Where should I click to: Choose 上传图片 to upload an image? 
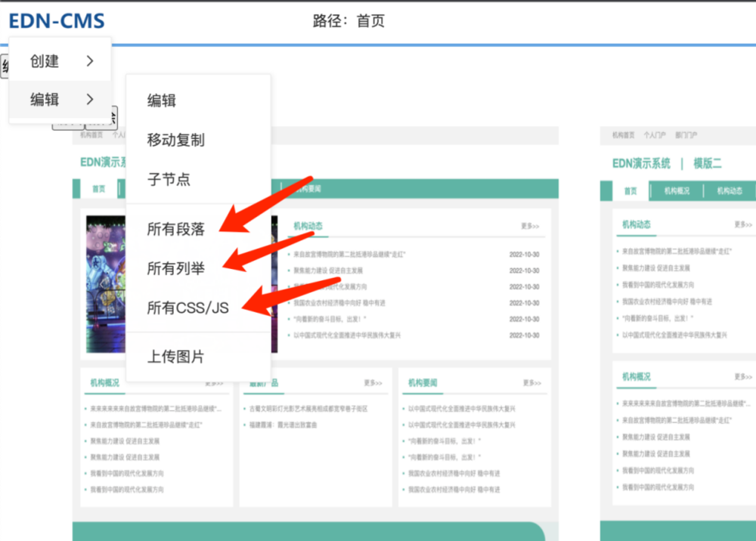pos(175,356)
